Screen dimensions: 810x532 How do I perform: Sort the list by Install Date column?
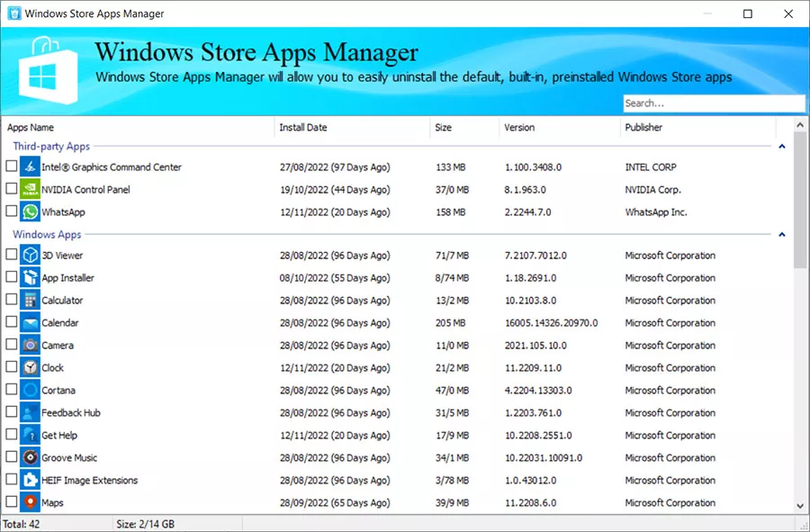303,127
